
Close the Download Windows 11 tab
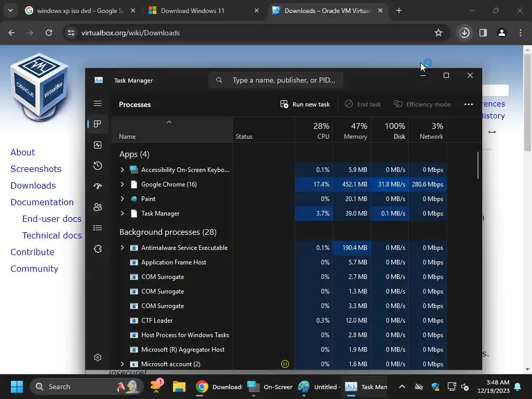coord(257,10)
